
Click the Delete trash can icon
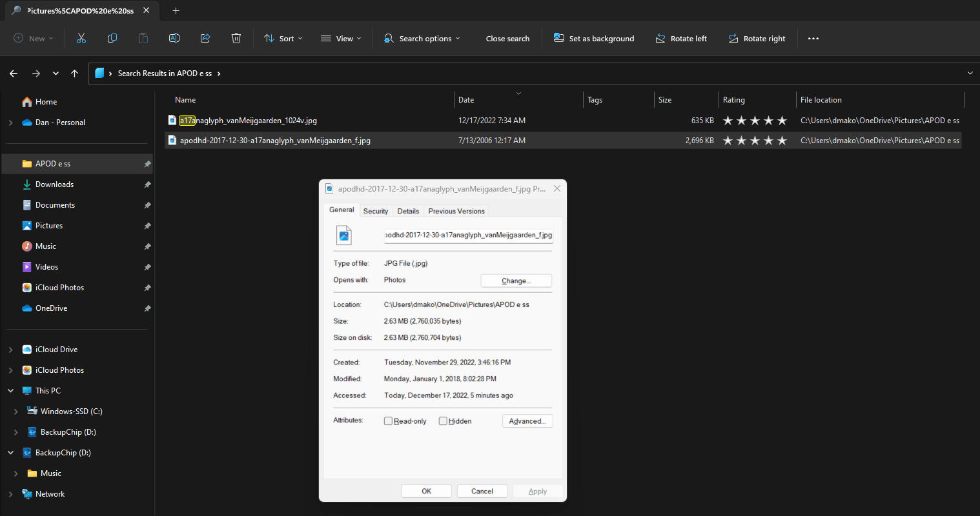point(236,39)
